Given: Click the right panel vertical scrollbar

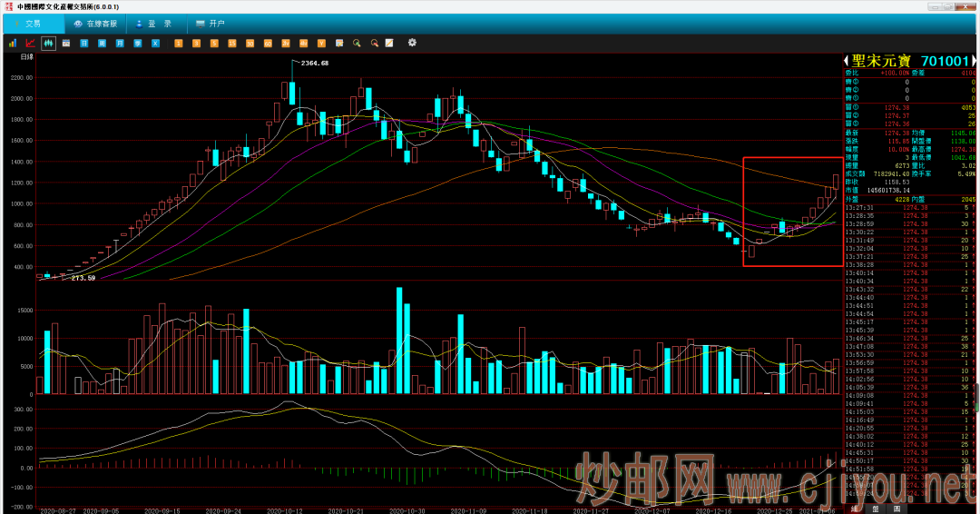Looking at the screenshot, I should (x=976, y=396).
